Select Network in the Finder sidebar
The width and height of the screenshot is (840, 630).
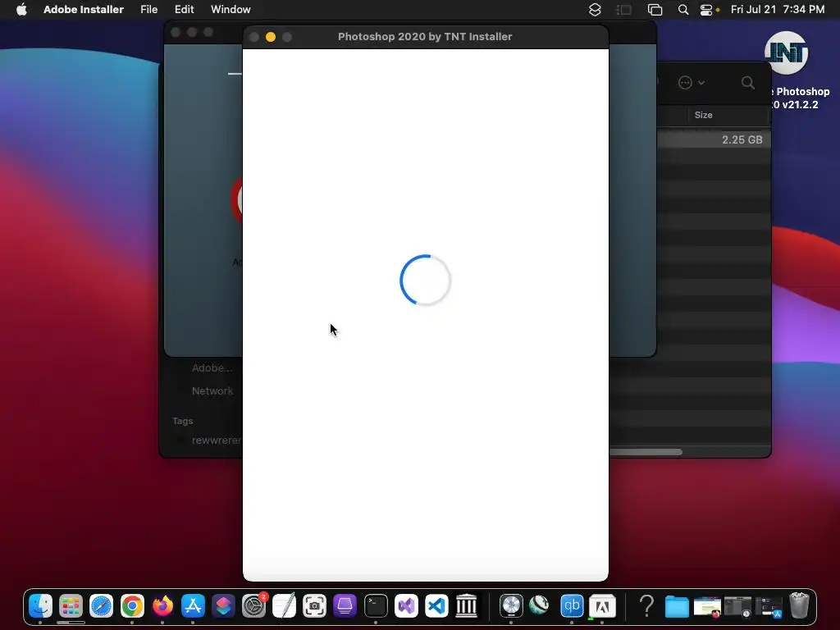pos(212,391)
